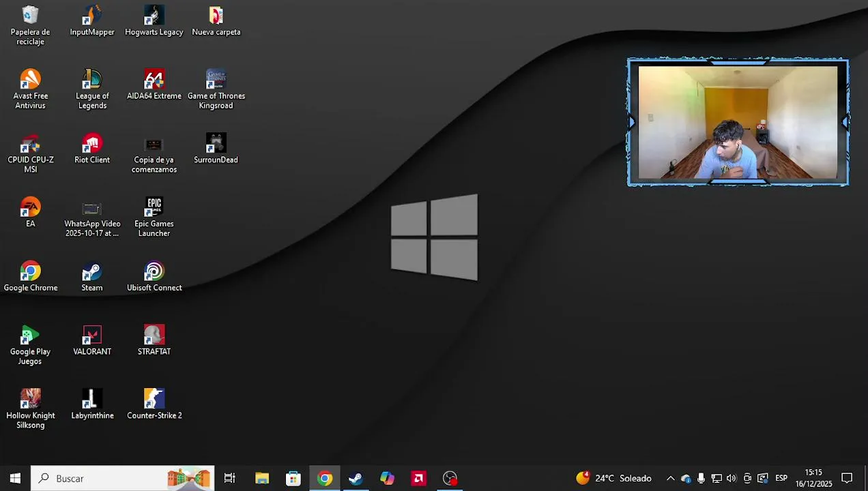Select the Google Chrome desktop shortcut
Image resolution: width=868 pixels, height=491 pixels.
pyautogui.click(x=30, y=276)
